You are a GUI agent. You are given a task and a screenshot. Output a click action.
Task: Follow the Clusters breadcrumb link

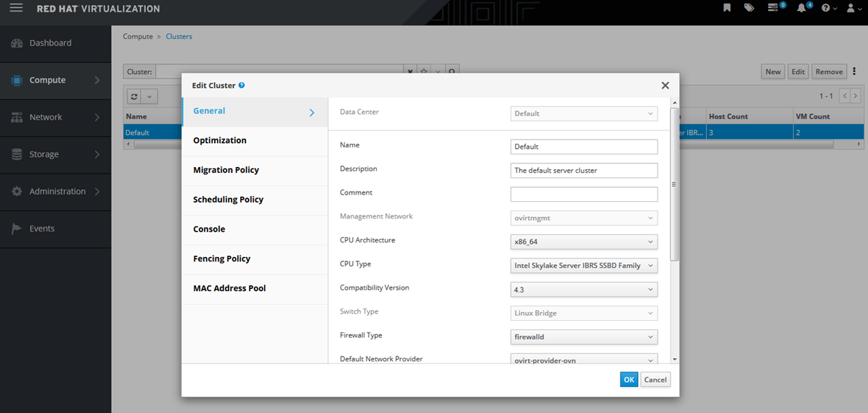tap(179, 36)
